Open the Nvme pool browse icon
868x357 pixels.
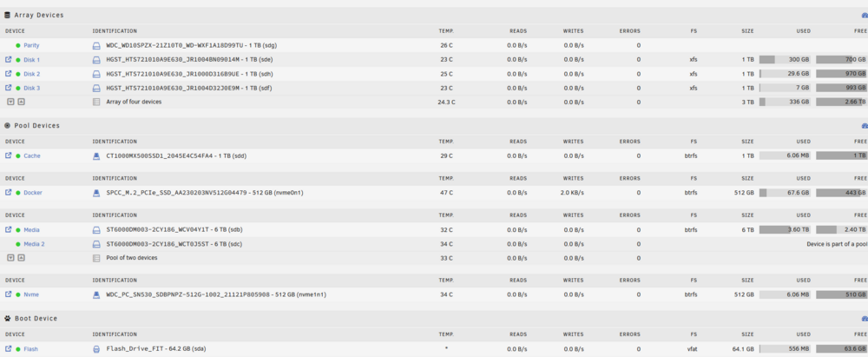coord(9,294)
